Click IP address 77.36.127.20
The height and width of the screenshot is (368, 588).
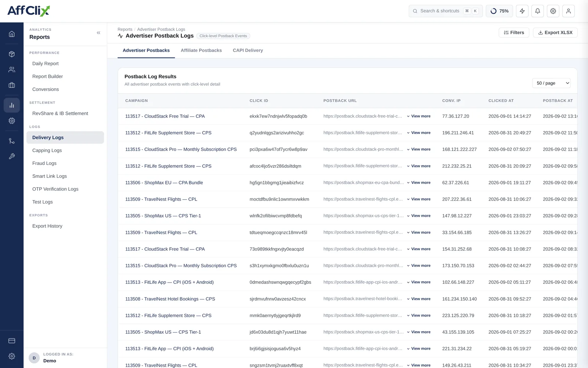(456, 116)
